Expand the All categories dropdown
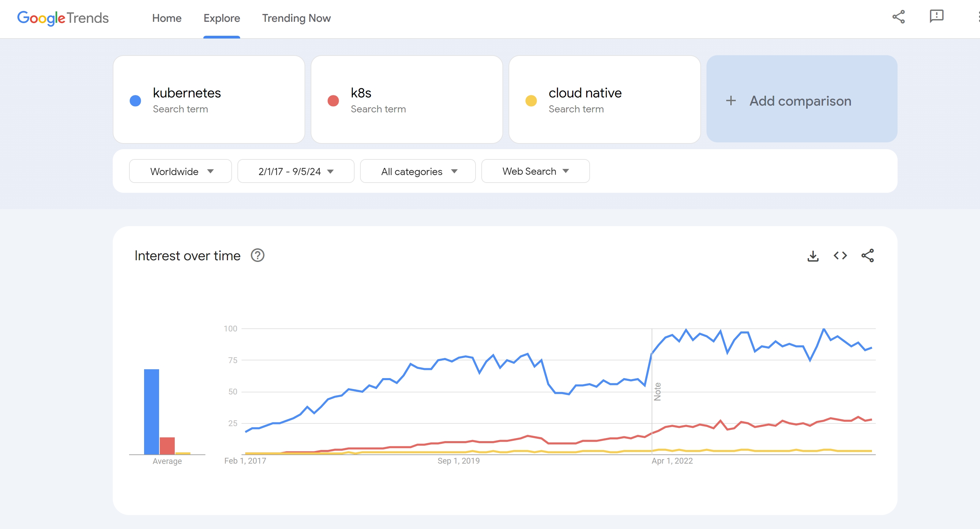 [417, 171]
